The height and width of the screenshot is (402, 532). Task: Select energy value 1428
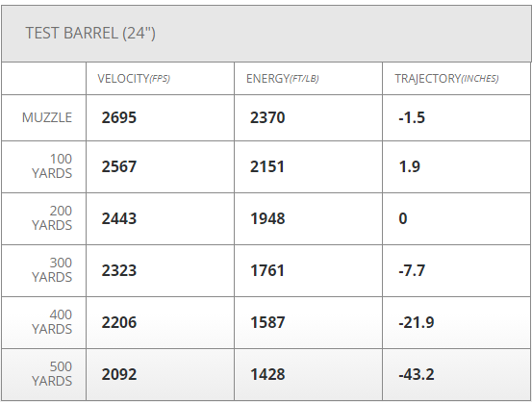point(267,374)
